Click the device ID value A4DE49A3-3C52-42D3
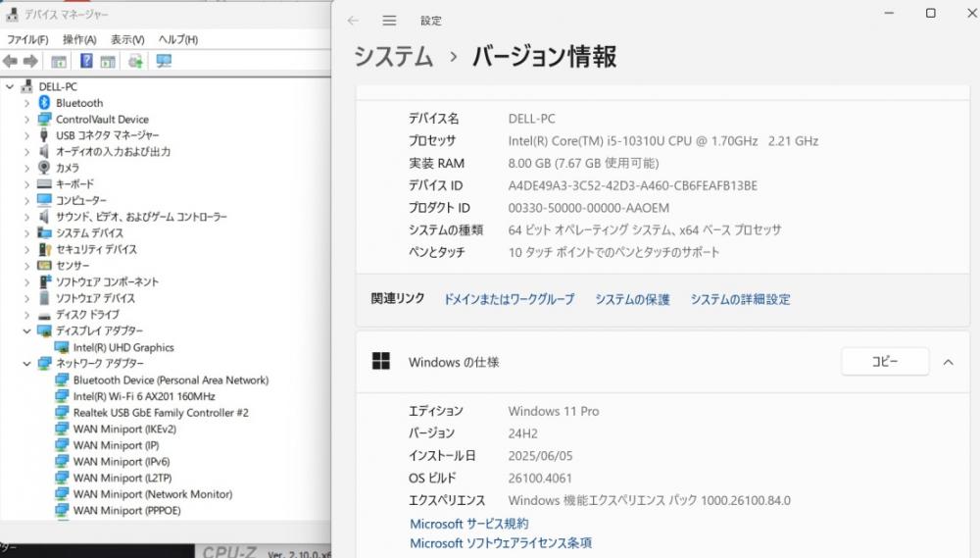The image size is (980, 558). pyautogui.click(x=632, y=185)
